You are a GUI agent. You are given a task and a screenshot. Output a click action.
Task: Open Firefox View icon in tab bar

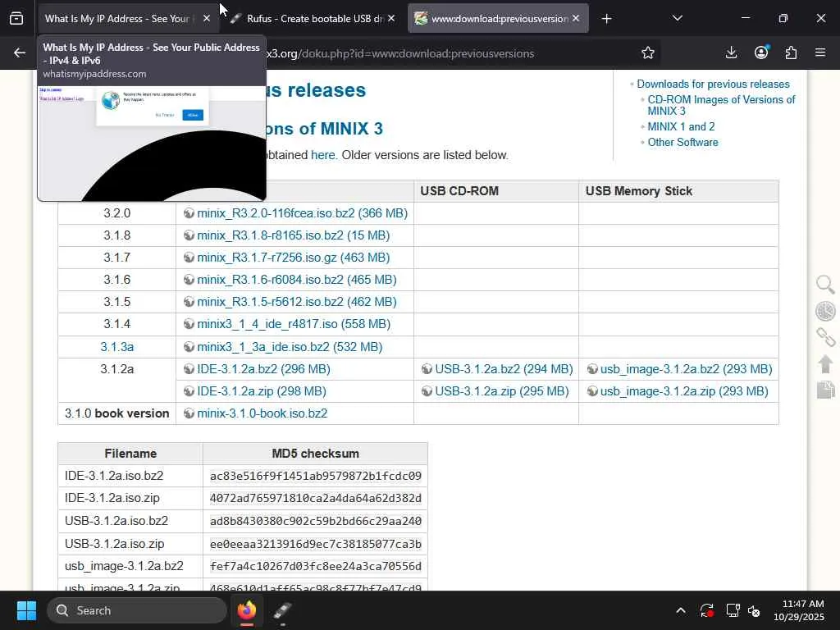(16, 19)
